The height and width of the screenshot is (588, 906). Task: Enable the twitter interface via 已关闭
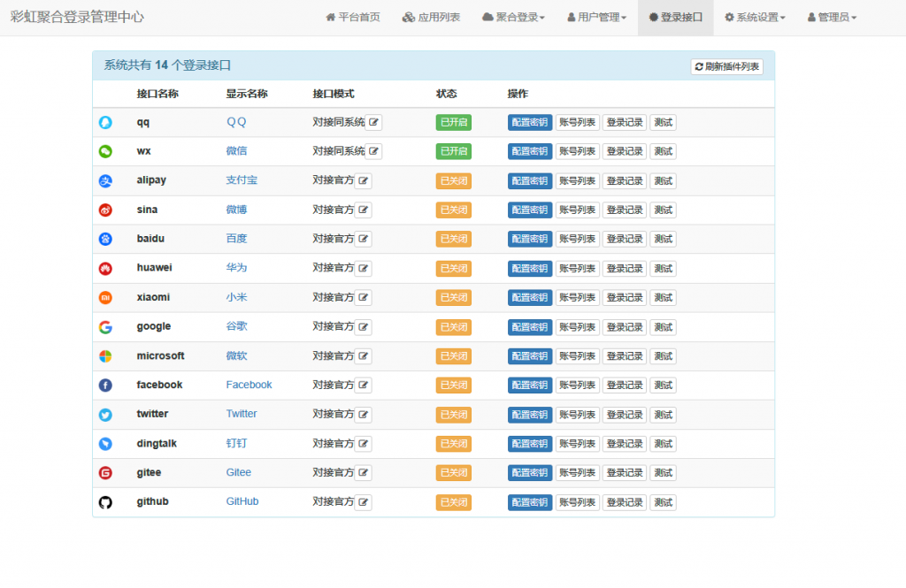pos(454,415)
